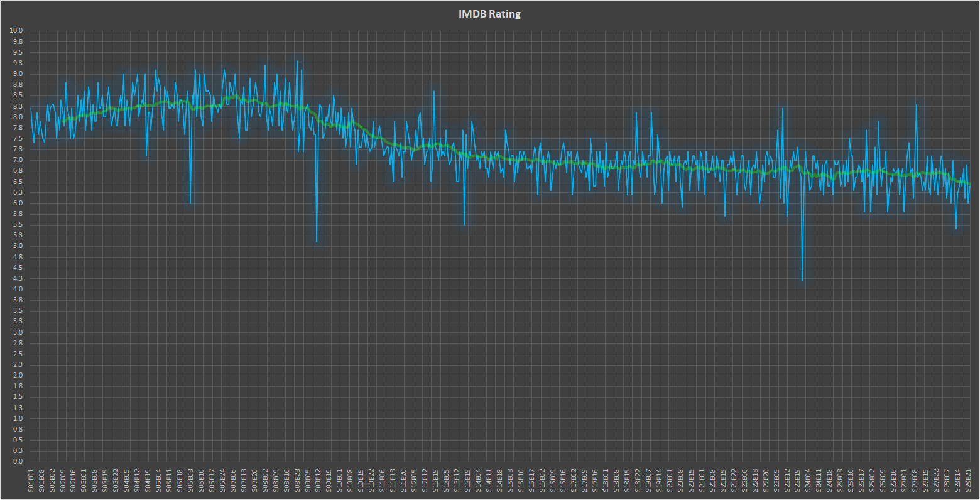Pick the S19E07 episode label
Viewport: 980px width, 500px height.
click(648, 481)
